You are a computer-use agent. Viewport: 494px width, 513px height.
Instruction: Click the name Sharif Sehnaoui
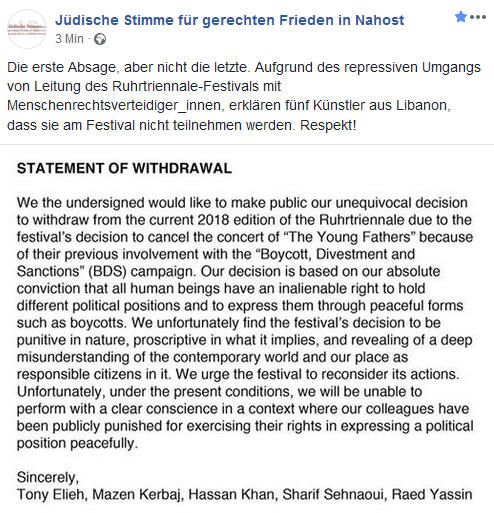(334, 494)
